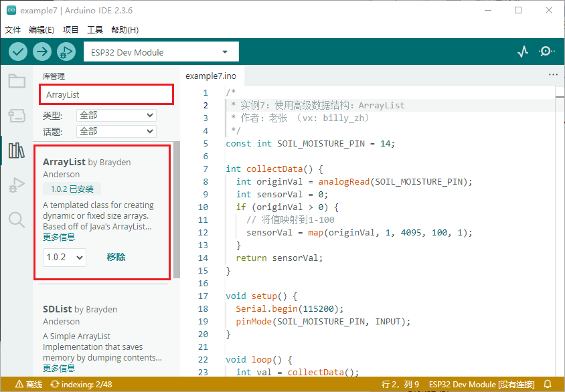Click ESP32 Dev Module [没有连接] status text
This screenshot has height=392, width=565.
pos(482,384)
